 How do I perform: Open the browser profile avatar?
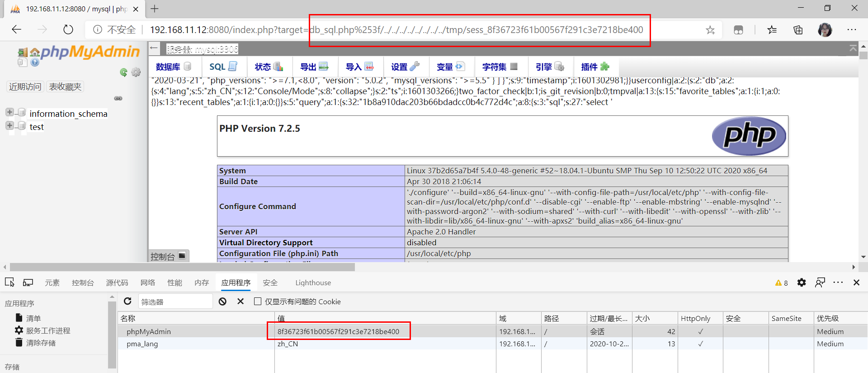coord(825,30)
